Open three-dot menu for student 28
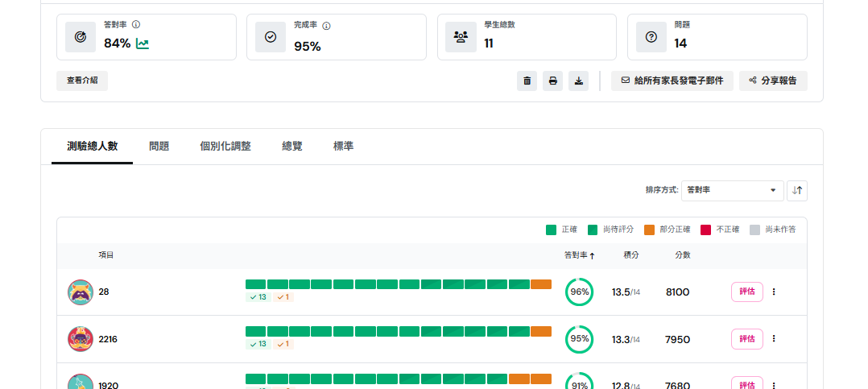Viewport: 868px width, 389px height. 774,292
